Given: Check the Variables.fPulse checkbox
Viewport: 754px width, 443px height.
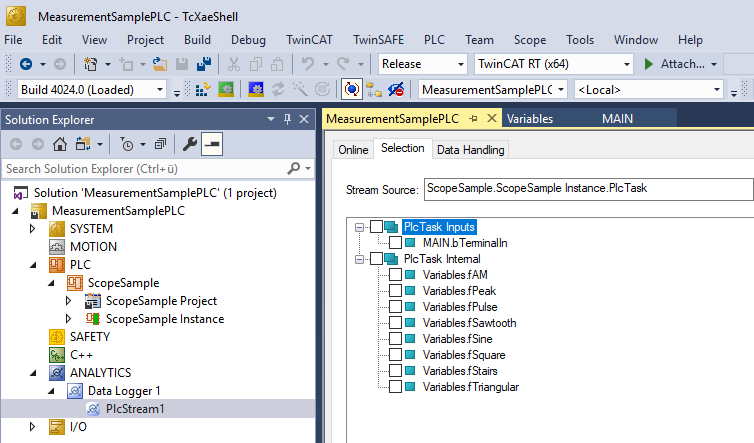Looking at the screenshot, I should coord(395,306).
